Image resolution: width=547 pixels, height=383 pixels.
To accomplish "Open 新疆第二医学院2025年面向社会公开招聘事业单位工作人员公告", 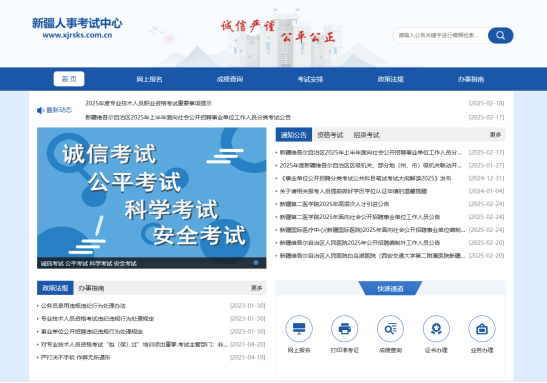I will (360, 217).
